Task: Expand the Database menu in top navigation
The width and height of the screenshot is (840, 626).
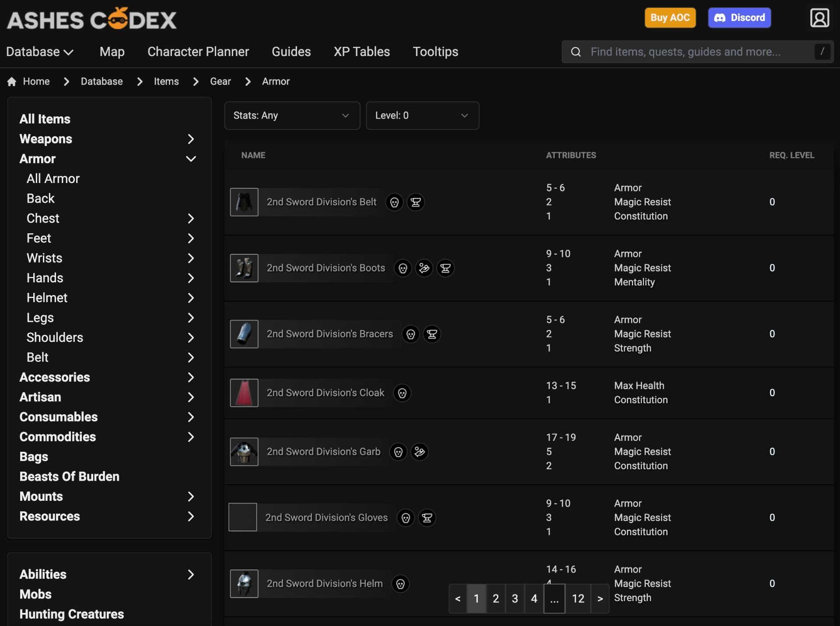Action: (x=39, y=52)
